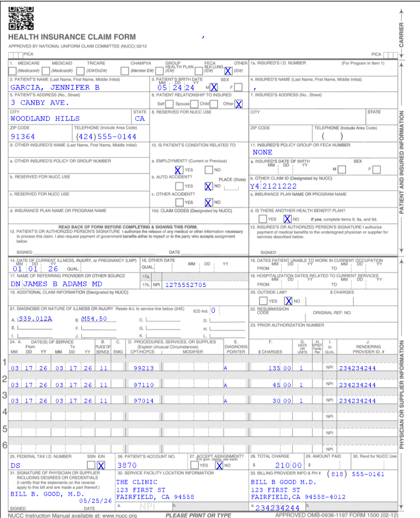This screenshot has height=518, width=420.
Task: Check insured's sex F checkbox
Action: pyautogui.click(x=376, y=169)
